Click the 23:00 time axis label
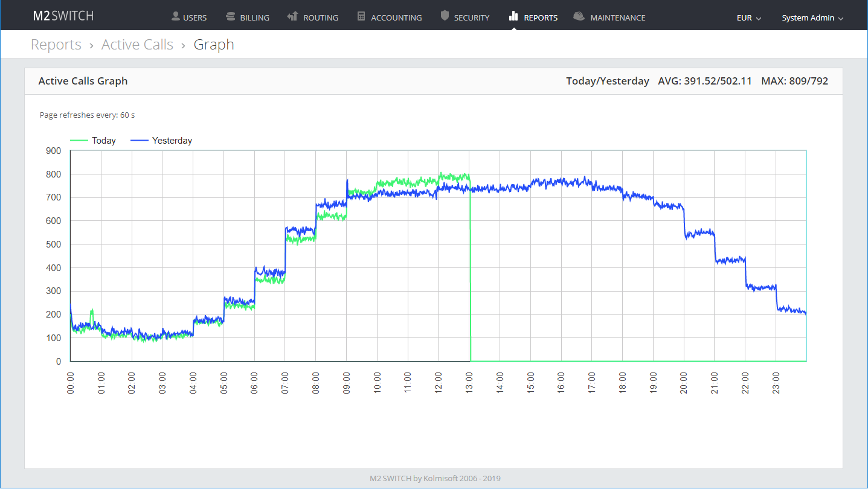The width and height of the screenshot is (868, 489). click(776, 383)
